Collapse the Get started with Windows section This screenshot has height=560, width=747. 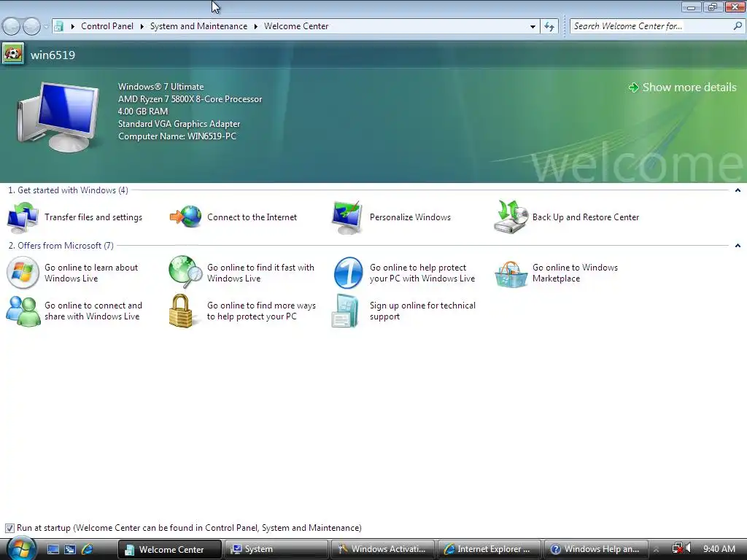click(x=738, y=190)
